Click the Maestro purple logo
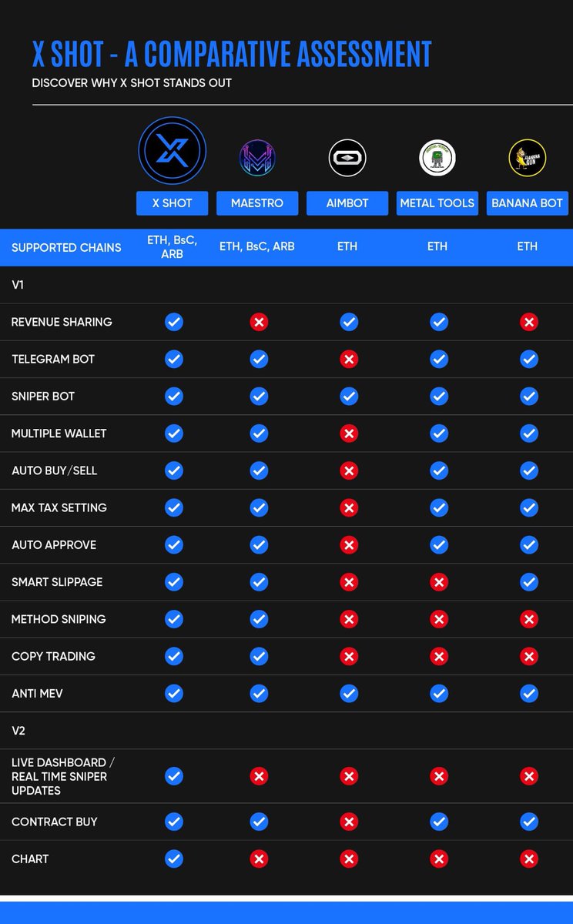573x924 pixels. pyautogui.click(x=257, y=158)
